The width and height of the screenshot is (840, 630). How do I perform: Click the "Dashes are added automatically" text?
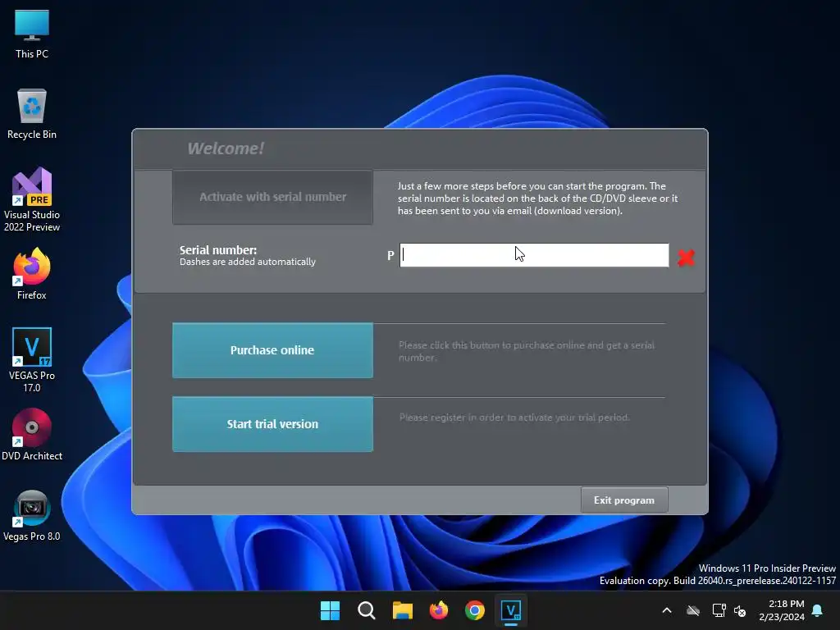click(248, 262)
